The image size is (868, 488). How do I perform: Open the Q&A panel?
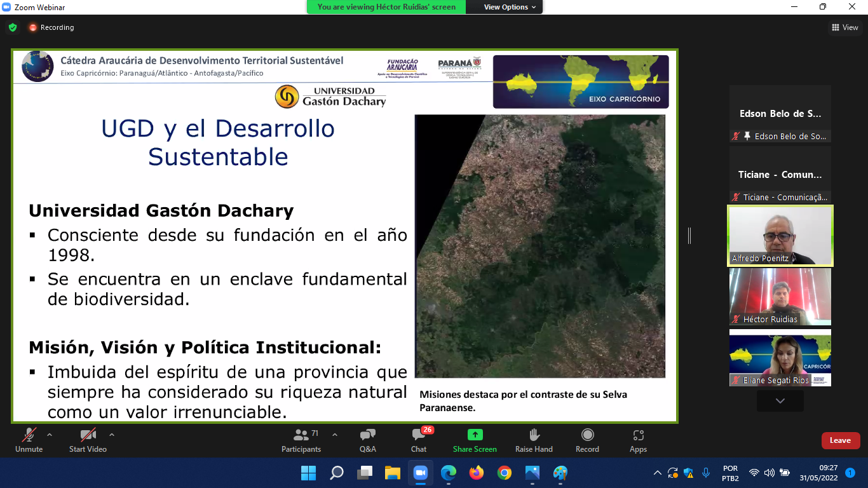(368, 440)
